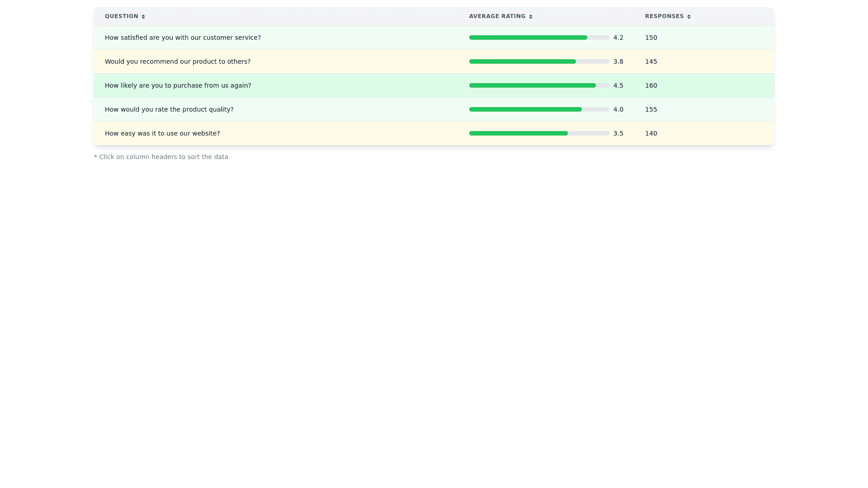Screen dimensions: 868x488
Task: Select the customer service satisfaction question row
Action: tap(183, 38)
